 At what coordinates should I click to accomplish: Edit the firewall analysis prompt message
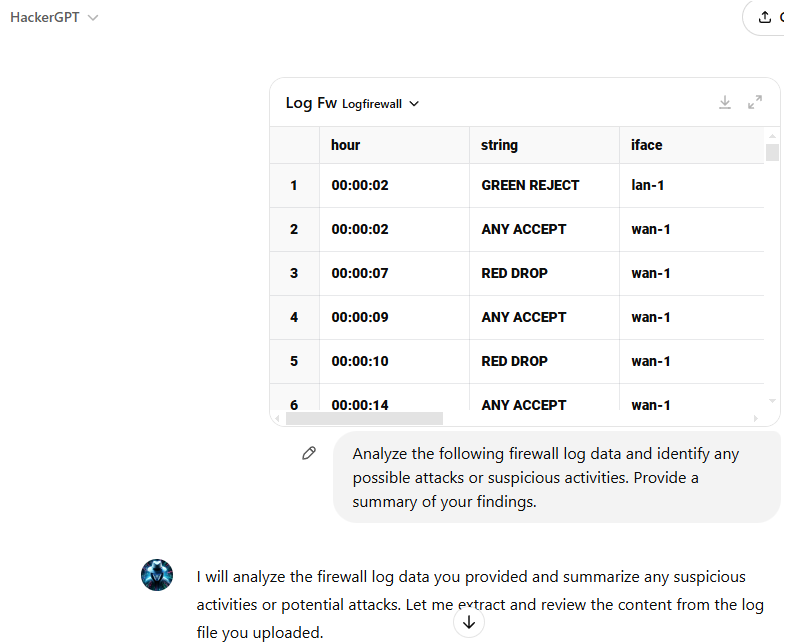click(309, 453)
